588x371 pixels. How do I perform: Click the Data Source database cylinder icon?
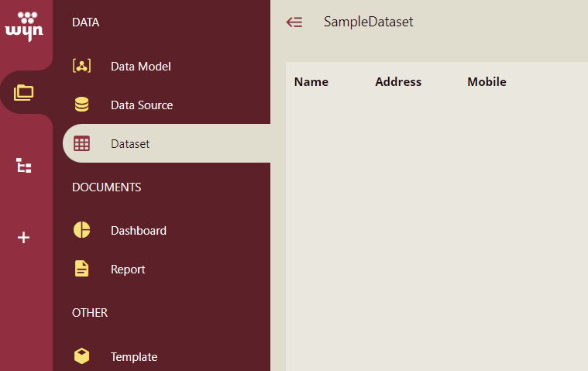coord(81,105)
